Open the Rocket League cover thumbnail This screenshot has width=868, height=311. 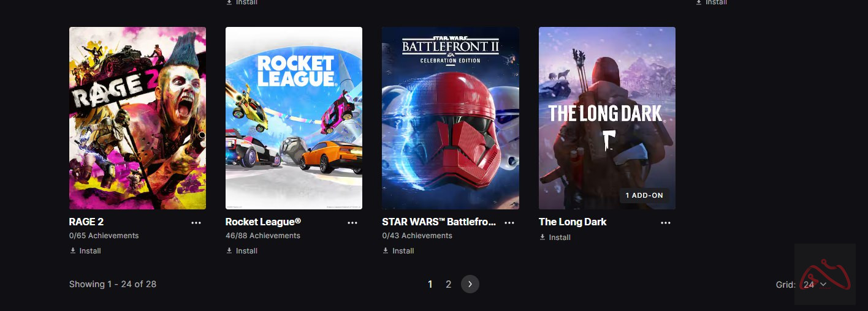click(294, 118)
